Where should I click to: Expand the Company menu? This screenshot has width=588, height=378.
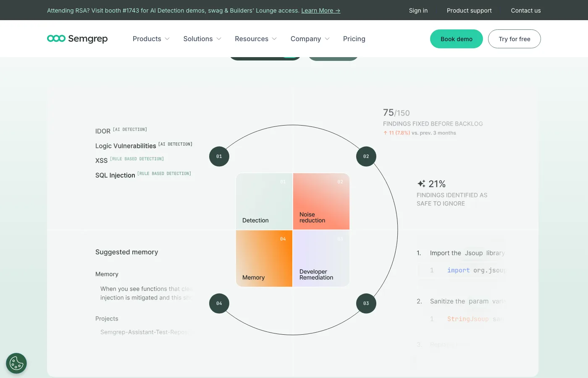pyautogui.click(x=306, y=39)
